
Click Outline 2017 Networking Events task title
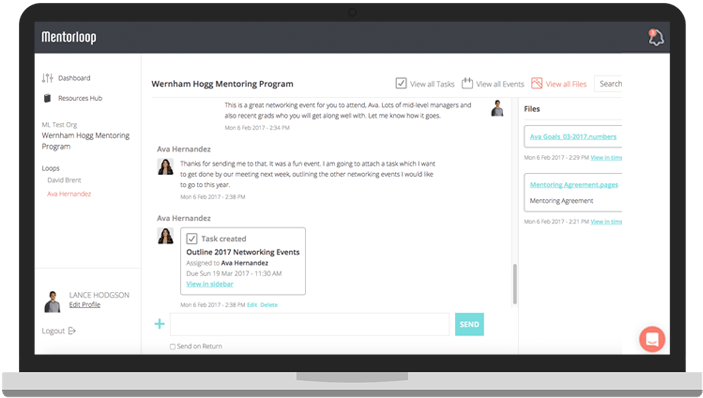(x=243, y=252)
